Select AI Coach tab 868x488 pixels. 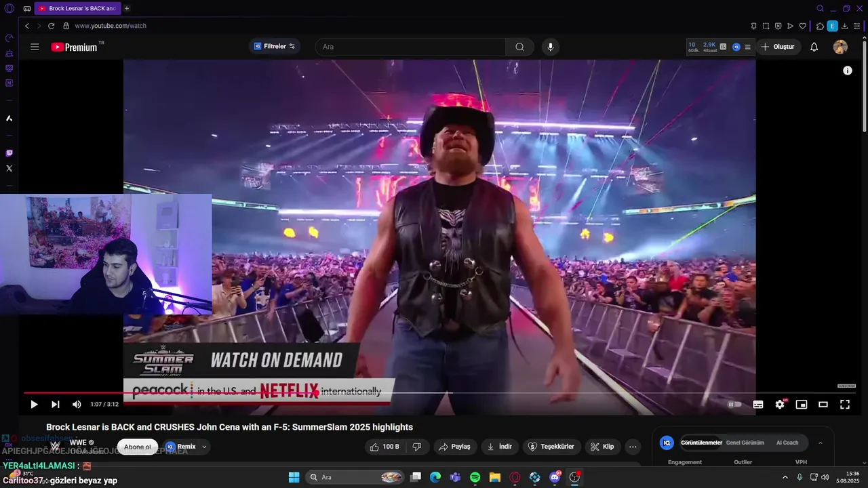click(787, 443)
